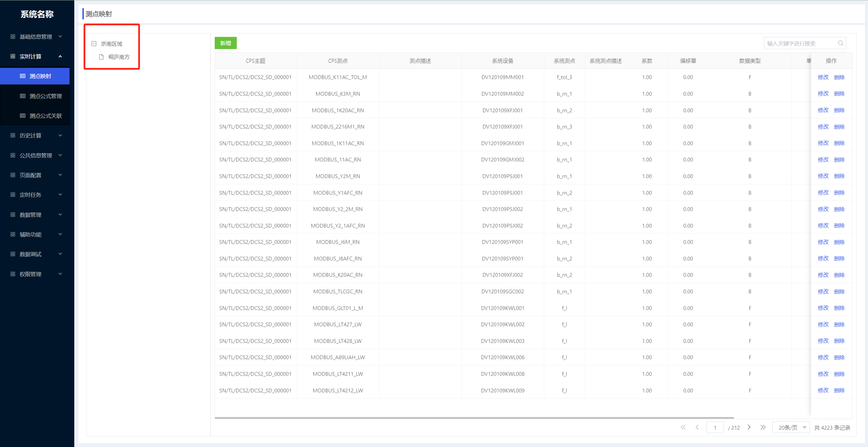Select the 桐庐南方 tree node
Screen dimensions: 868x447
coord(119,57)
